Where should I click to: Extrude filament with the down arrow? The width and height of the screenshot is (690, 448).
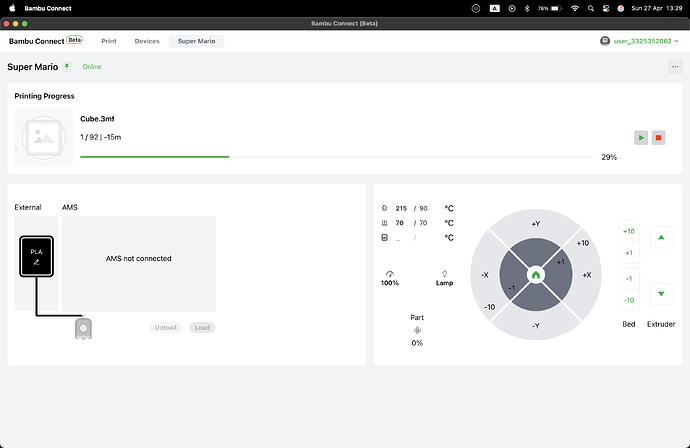click(661, 294)
